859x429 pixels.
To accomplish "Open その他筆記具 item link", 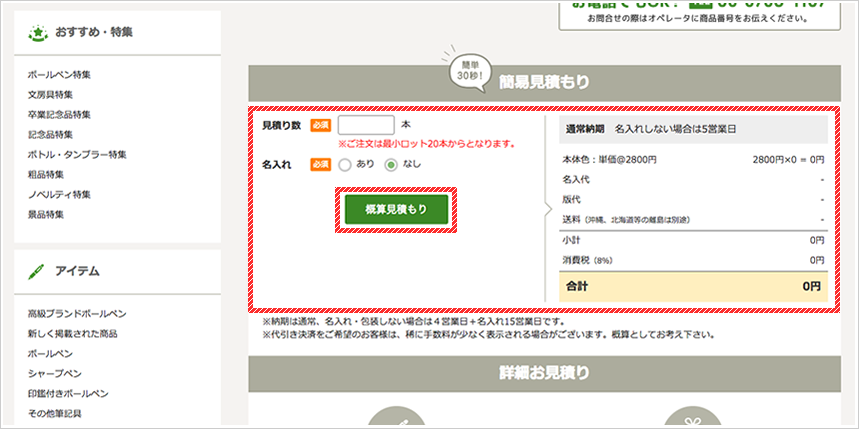I will click(x=54, y=414).
